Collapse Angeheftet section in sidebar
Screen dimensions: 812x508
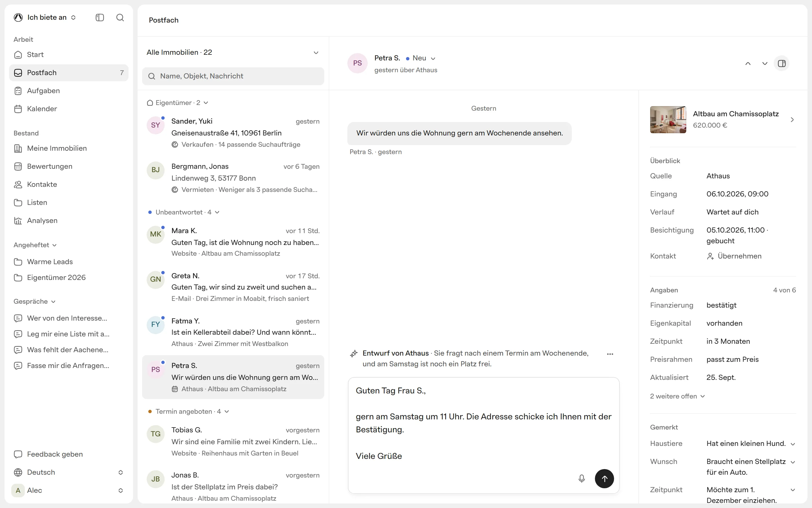[x=35, y=245]
